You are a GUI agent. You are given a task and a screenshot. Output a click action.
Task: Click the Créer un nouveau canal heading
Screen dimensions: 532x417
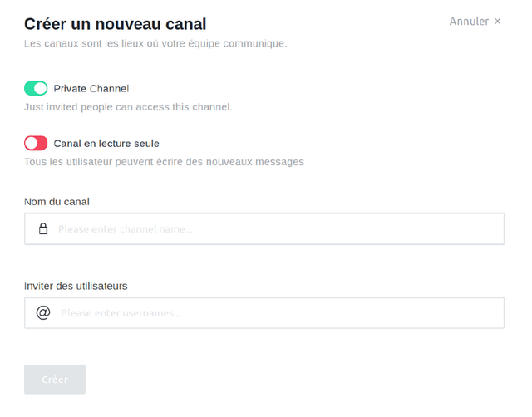click(116, 24)
